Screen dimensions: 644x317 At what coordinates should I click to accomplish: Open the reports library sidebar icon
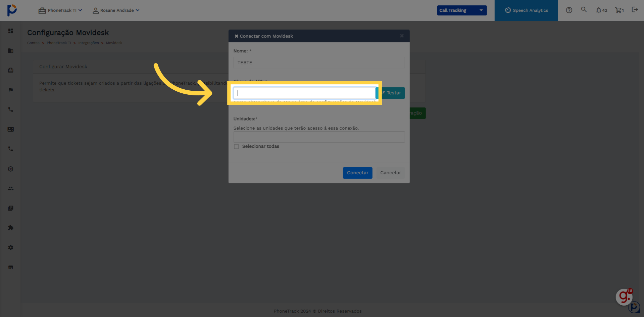tap(11, 208)
